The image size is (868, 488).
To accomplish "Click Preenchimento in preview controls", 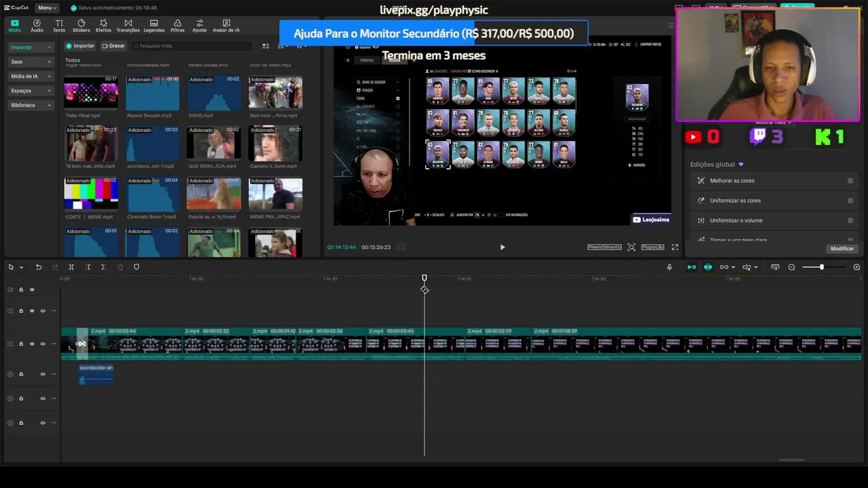I will (604, 247).
